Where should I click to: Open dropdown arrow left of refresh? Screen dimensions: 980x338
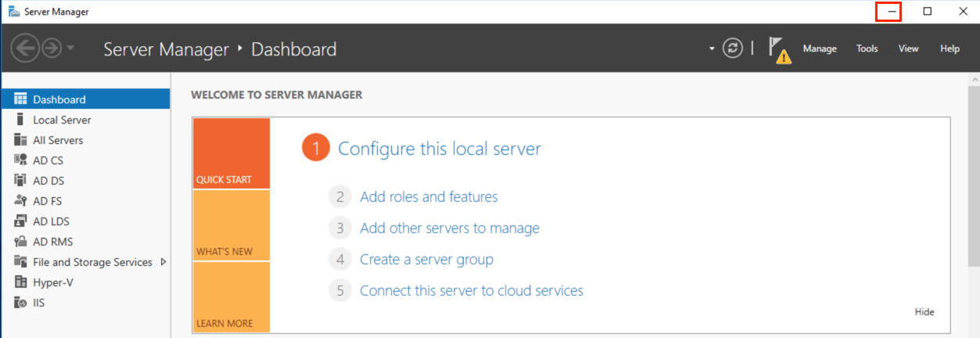click(x=712, y=49)
